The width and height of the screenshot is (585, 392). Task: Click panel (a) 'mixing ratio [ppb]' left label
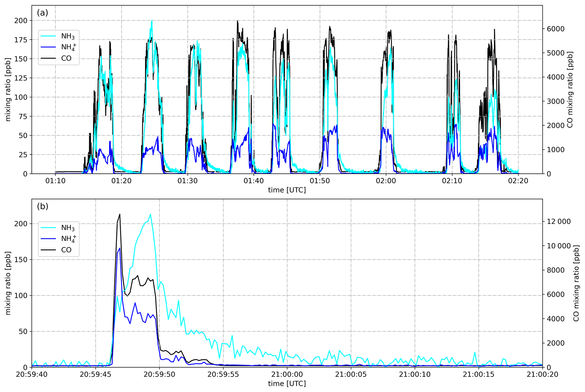pyautogui.click(x=8, y=89)
